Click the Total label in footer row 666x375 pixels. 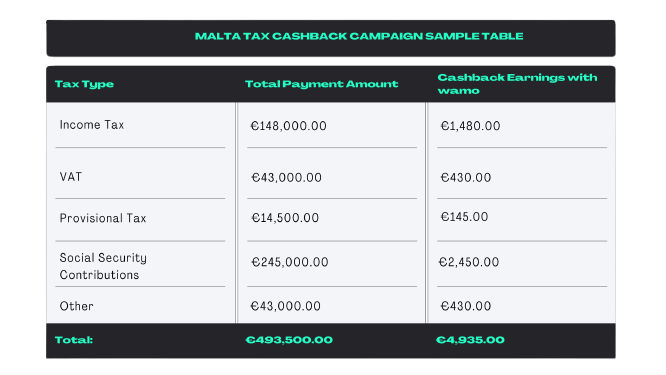(x=74, y=340)
